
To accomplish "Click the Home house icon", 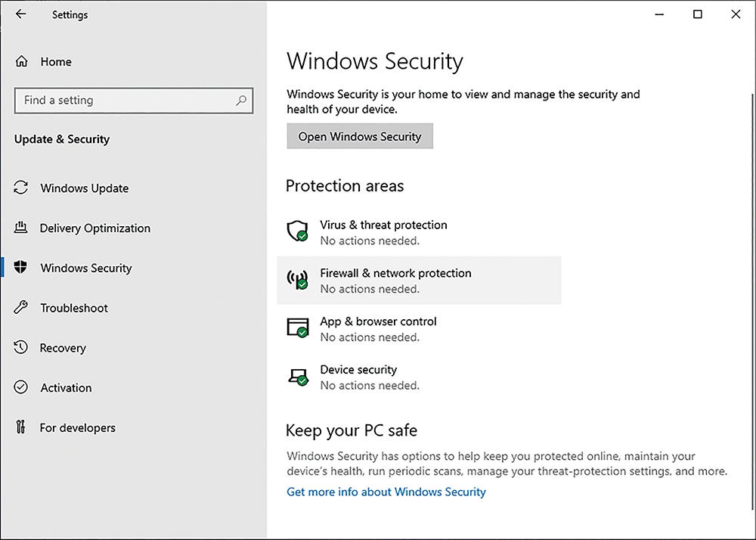I will pos(21,61).
